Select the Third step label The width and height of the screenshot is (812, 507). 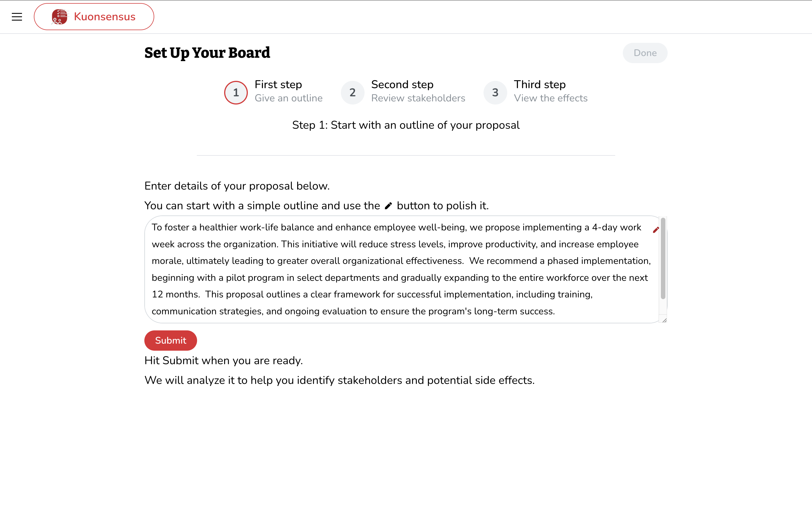(539, 84)
